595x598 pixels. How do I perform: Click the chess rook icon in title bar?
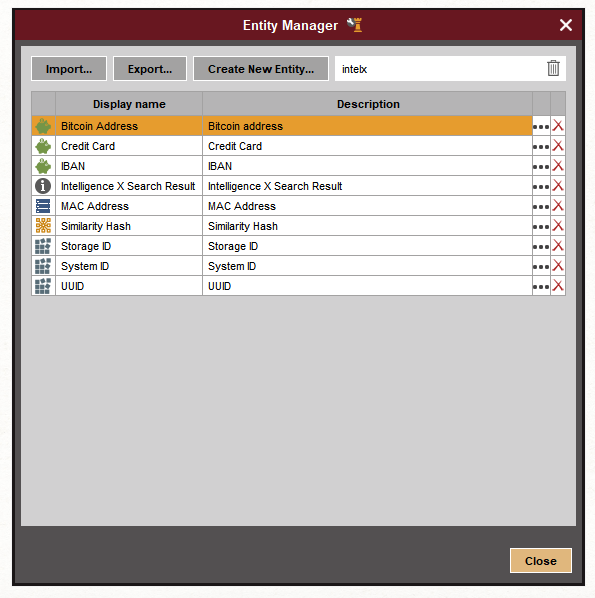[x=355, y=25]
